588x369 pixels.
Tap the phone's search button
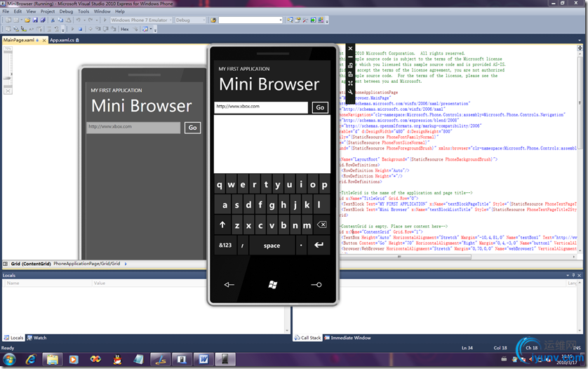316,285
